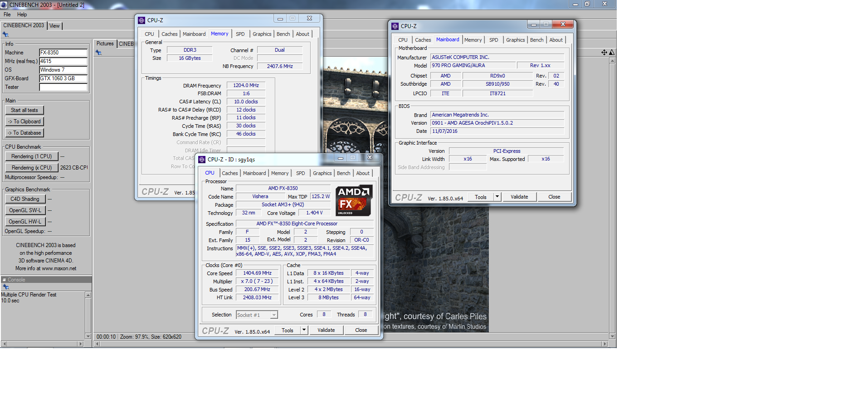Click the MHz field showing 4615
This screenshot has width=868, height=413.
point(63,61)
